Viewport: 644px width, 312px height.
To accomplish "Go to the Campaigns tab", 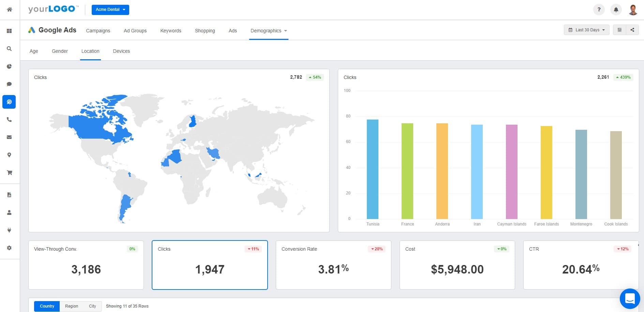I will 98,31.
